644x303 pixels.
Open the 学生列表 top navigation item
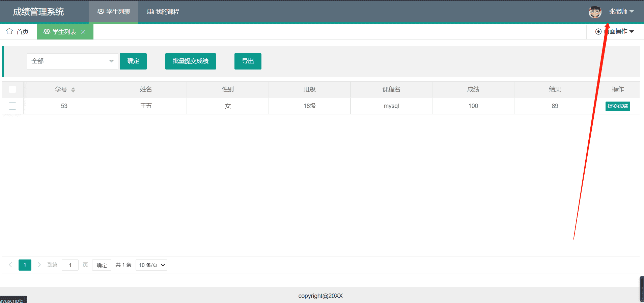click(x=114, y=12)
